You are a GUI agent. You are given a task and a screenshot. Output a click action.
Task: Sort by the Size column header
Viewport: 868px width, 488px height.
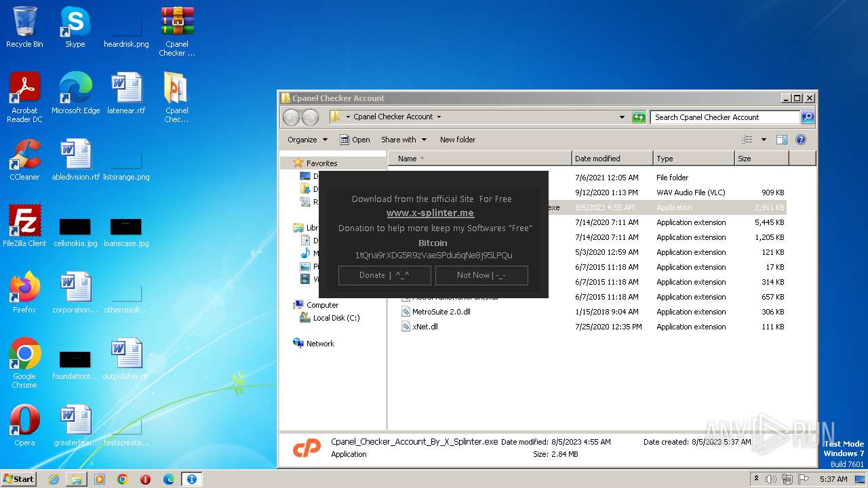pyautogui.click(x=762, y=159)
